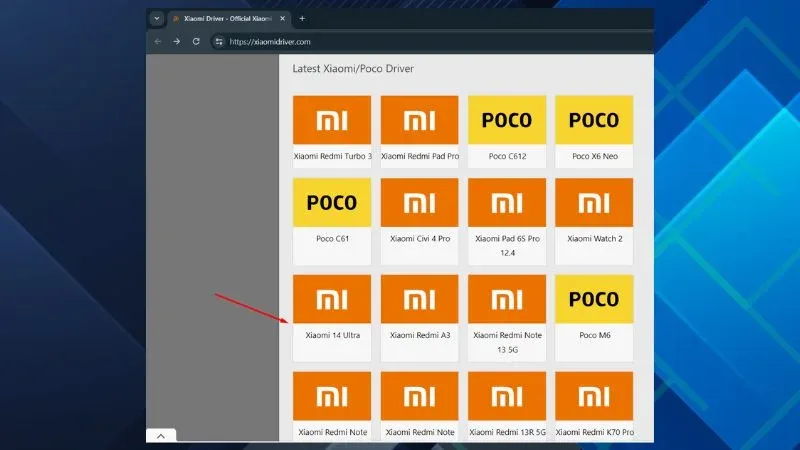
Task: Open a new tab with the plus icon
Action: click(x=302, y=18)
